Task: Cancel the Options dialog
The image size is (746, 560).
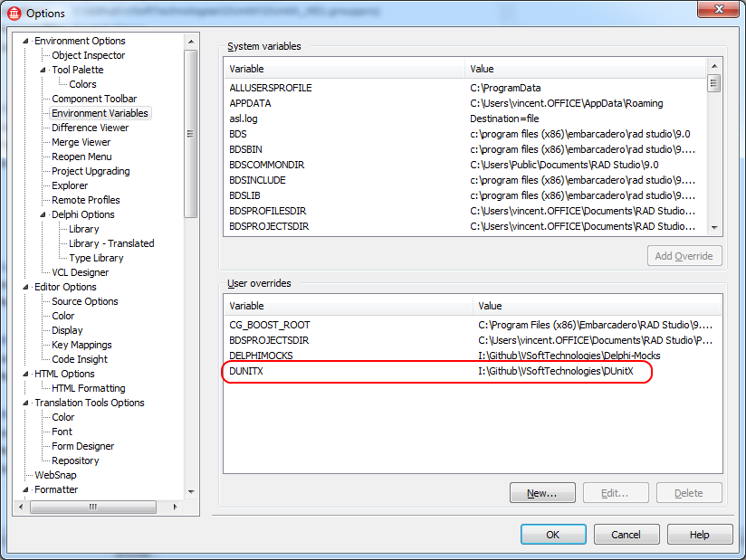Action: point(626,535)
